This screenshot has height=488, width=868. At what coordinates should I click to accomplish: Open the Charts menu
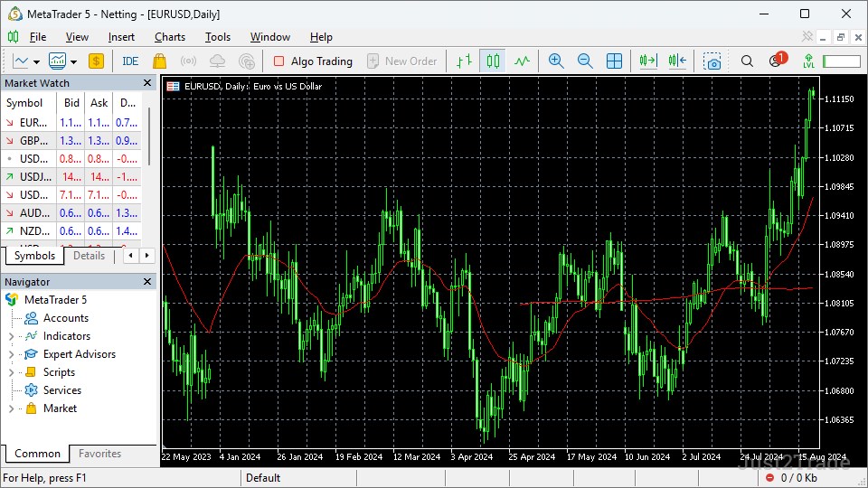point(170,37)
